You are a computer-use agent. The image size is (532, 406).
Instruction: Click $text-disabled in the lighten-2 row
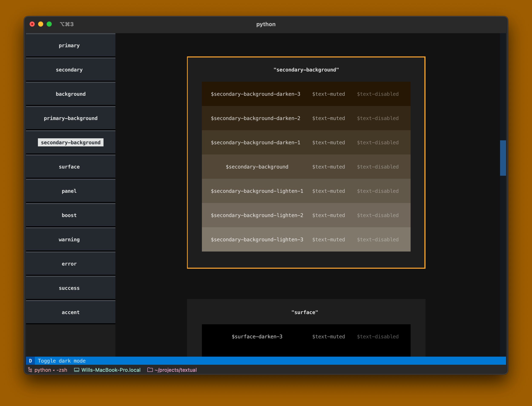(378, 215)
